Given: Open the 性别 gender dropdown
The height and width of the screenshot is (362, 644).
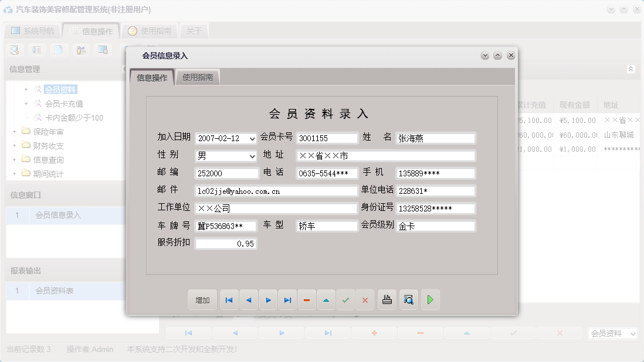Looking at the screenshot, I should (x=251, y=155).
